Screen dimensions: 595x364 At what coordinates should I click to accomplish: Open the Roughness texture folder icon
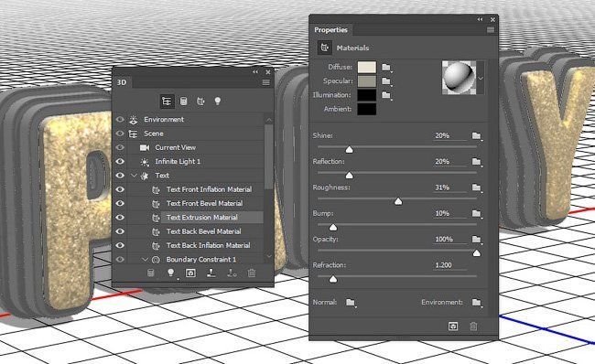point(477,187)
